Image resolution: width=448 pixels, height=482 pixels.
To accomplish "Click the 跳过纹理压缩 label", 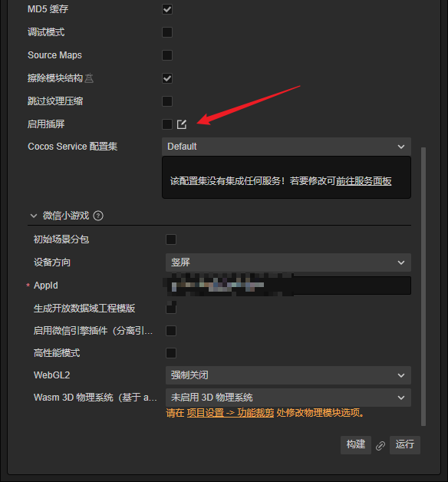I will tap(55, 101).
